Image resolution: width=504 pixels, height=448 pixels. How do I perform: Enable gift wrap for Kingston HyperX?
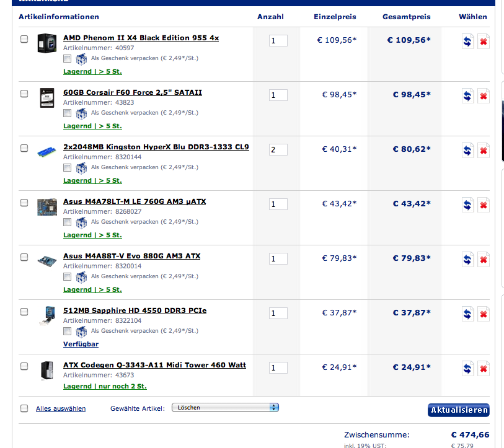pyautogui.click(x=67, y=167)
